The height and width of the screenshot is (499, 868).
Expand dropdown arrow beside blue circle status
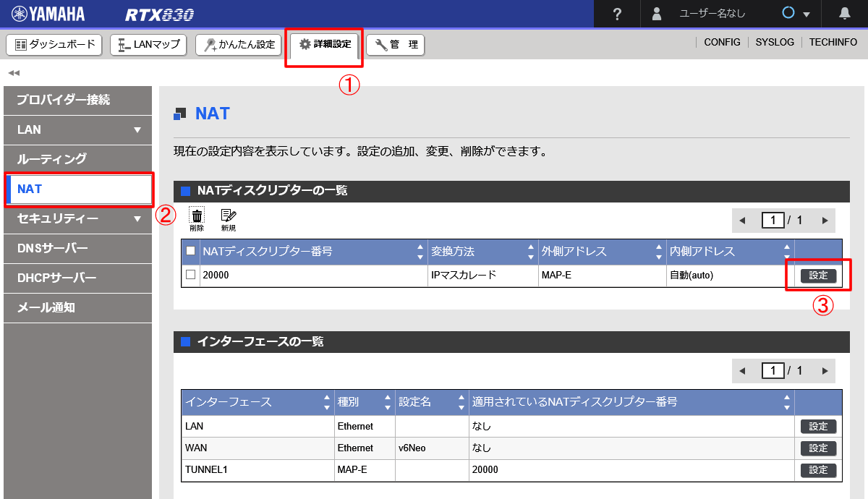[806, 14]
